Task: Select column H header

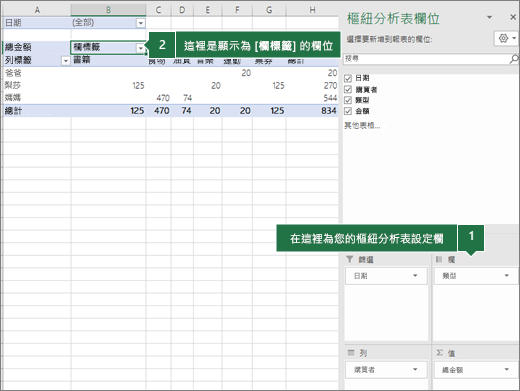Action: [312, 10]
